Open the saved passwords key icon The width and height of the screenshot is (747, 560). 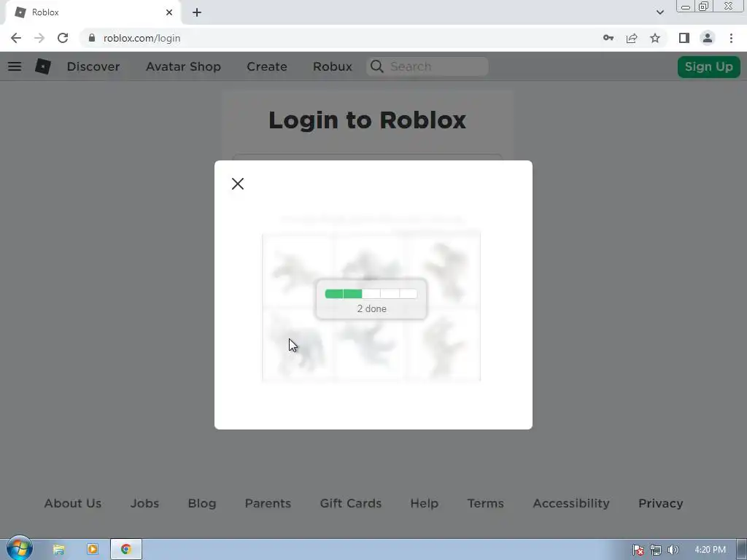click(x=608, y=38)
